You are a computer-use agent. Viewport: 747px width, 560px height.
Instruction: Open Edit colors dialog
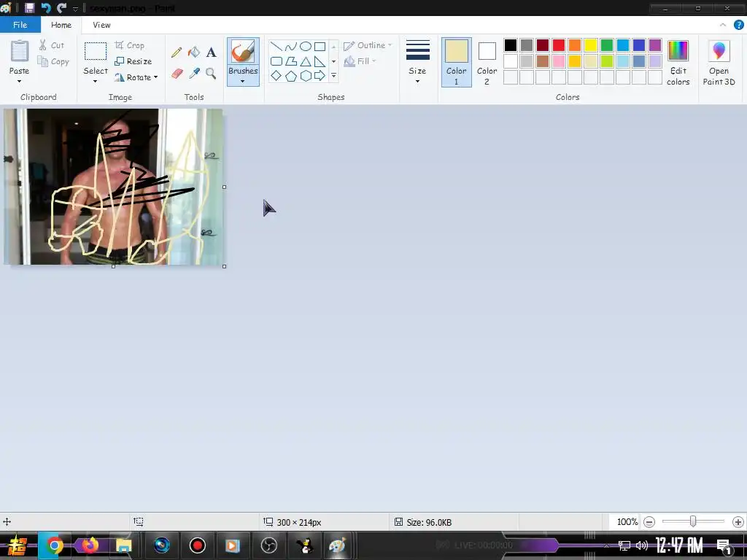pos(678,63)
